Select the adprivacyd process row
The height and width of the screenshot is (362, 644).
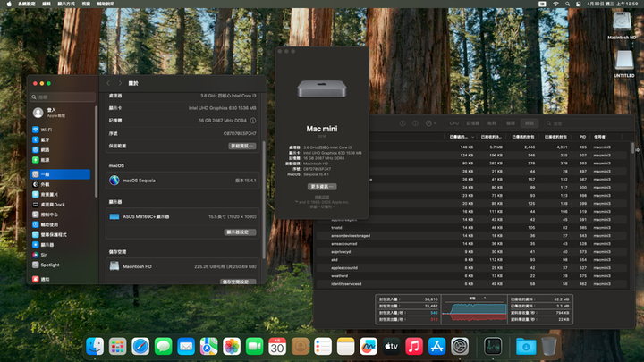472,251
